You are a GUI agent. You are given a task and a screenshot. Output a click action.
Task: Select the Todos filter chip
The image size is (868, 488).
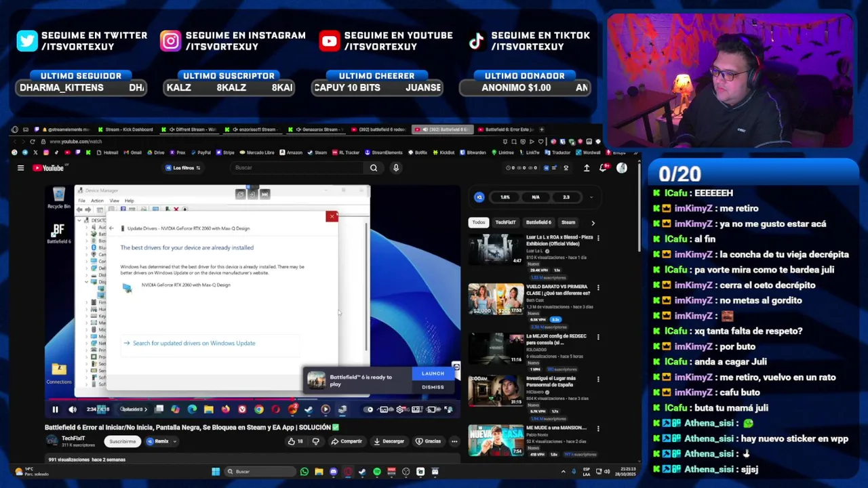coord(479,222)
